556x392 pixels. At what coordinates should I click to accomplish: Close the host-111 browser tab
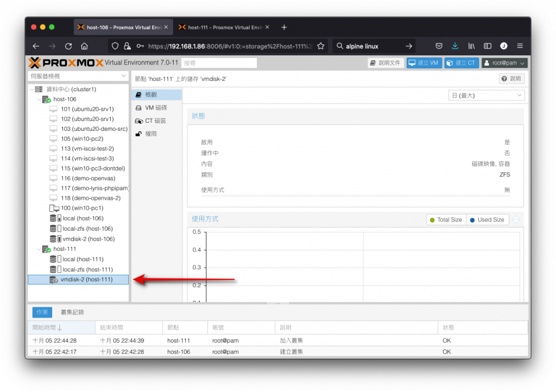267,27
